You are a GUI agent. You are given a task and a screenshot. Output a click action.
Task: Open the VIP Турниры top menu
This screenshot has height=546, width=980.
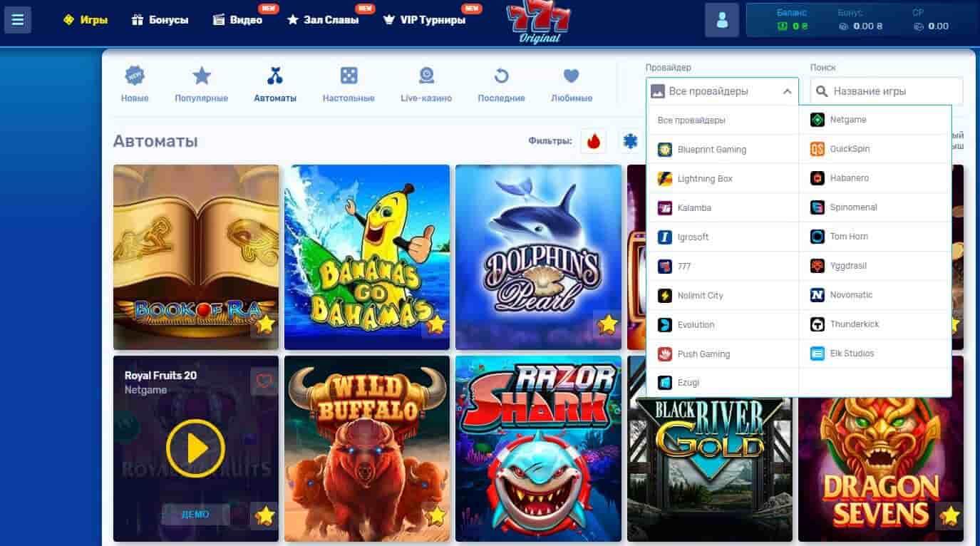pyautogui.click(x=425, y=20)
